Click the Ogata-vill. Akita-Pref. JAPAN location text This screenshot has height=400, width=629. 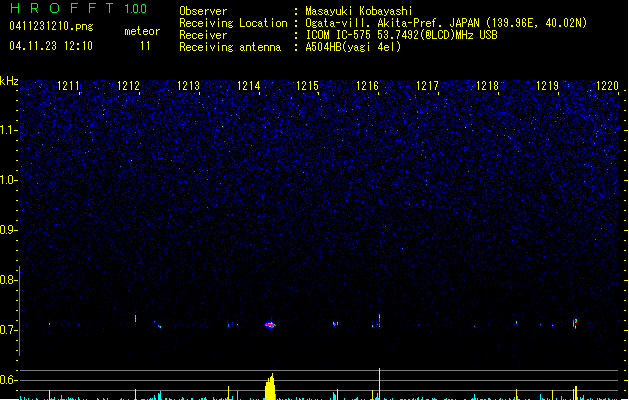tap(446, 23)
